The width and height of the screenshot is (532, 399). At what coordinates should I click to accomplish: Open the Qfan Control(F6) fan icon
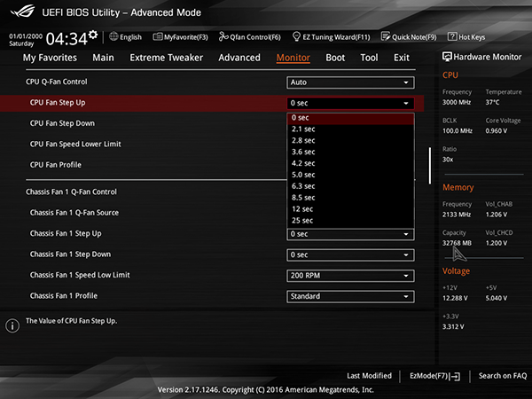click(x=223, y=36)
